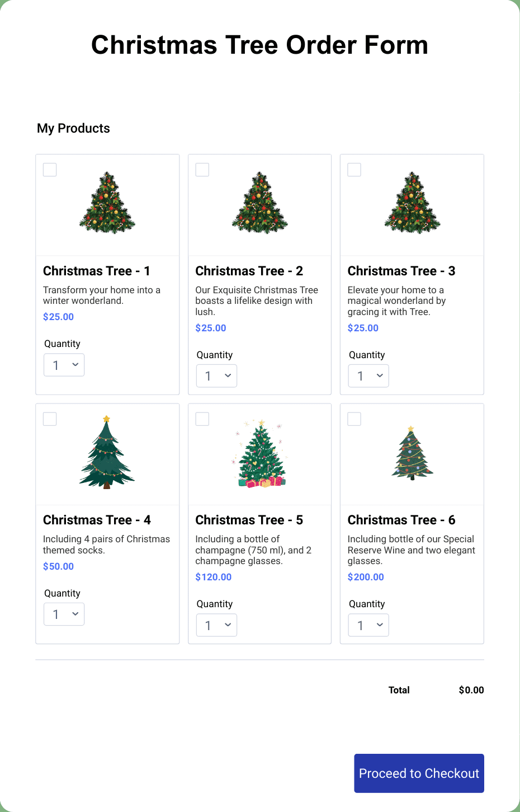Viewport: 520px width, 812px height.
Task: Click the My Products section heading
Action: [73, 128]
